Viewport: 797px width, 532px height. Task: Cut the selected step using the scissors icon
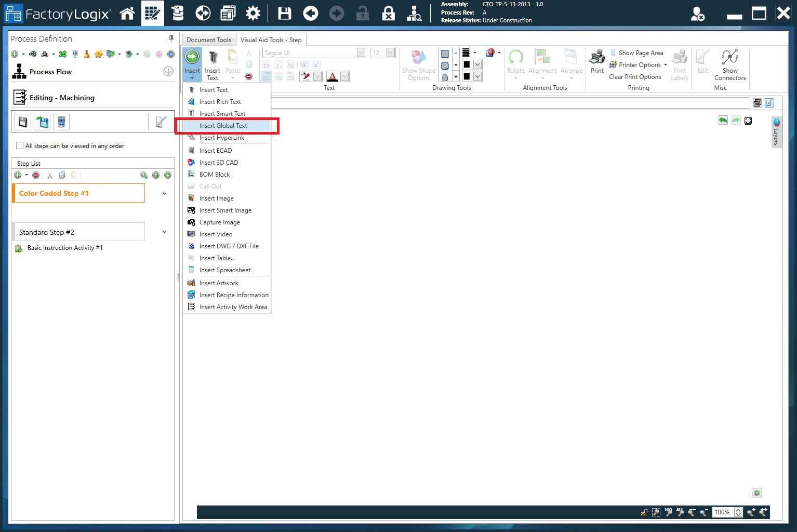pos(49,175)
